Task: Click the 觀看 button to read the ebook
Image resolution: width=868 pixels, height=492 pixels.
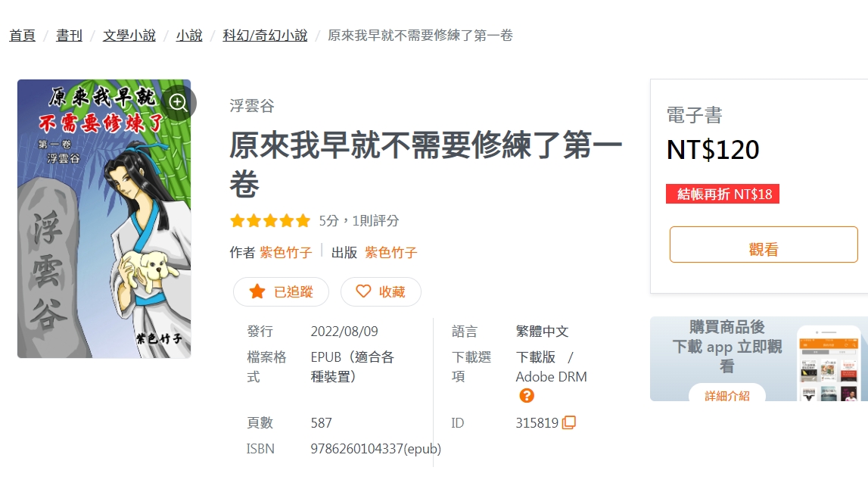Action: 764,244
